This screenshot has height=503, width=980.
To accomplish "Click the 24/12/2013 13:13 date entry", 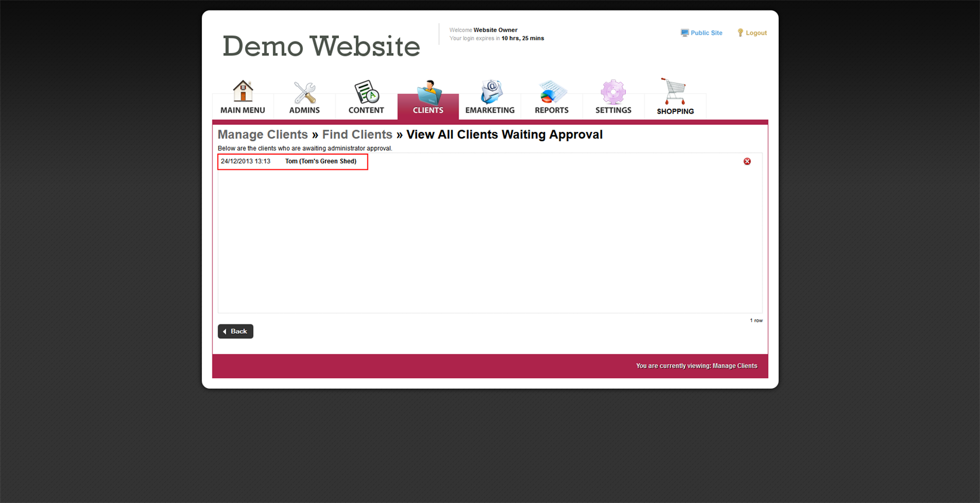I will click(x=246, y=162).
